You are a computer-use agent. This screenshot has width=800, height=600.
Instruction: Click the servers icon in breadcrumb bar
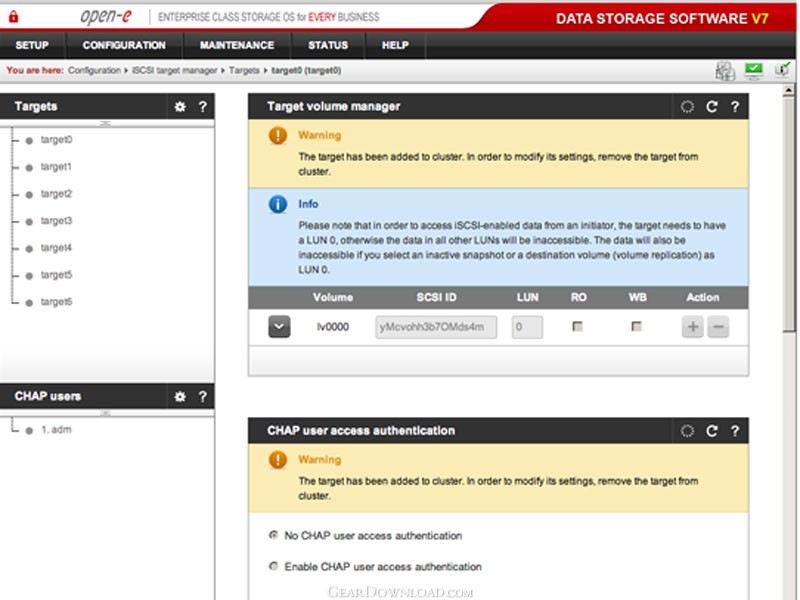coord(725,71)
